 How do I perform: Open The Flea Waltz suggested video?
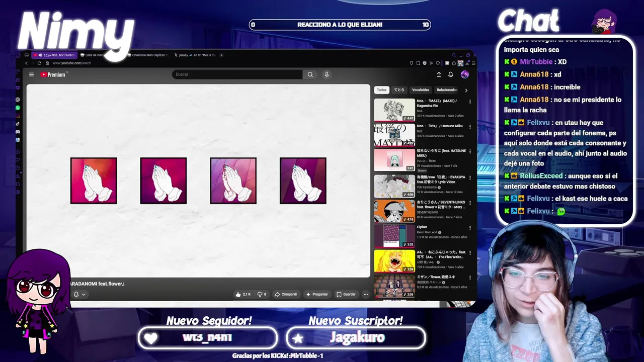[x=394, y=261]
